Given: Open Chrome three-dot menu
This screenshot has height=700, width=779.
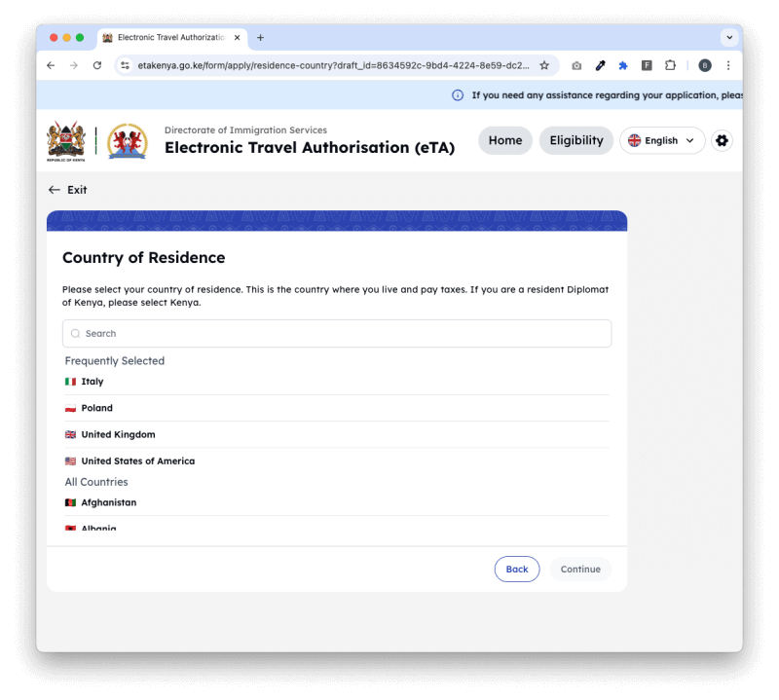Looking at the screenshot, I should [x=728, y=65].
